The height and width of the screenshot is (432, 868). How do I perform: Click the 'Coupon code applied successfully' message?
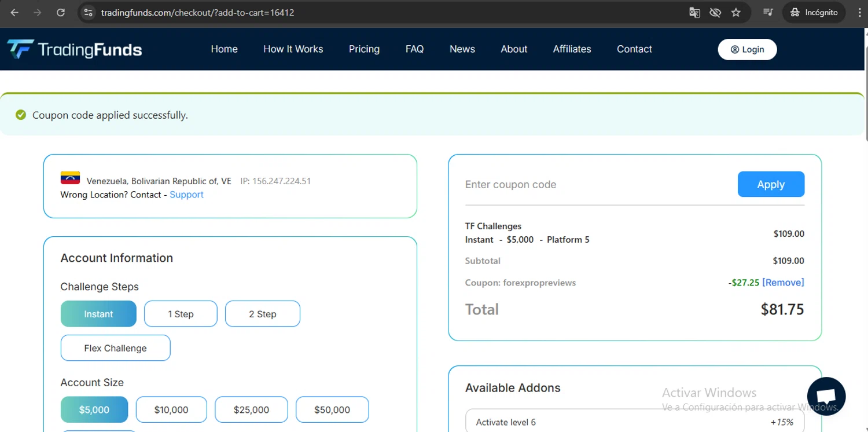tap(110, 115)
